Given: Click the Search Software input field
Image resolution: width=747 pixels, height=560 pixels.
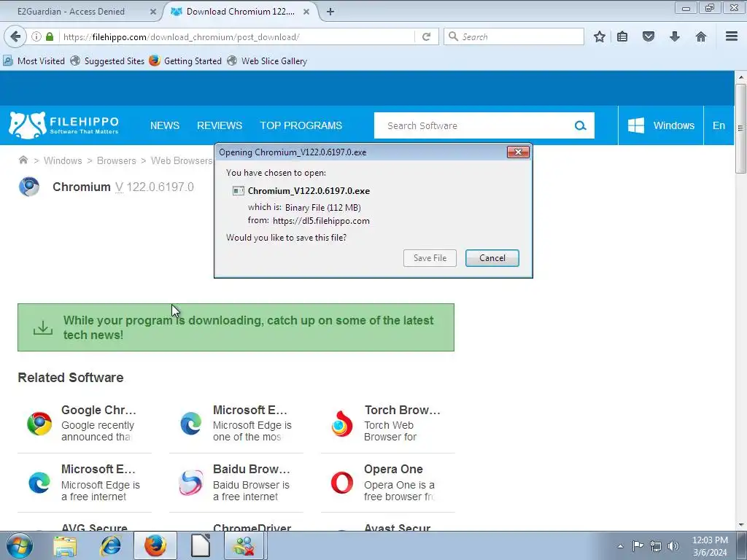Looking at the screenshot, I should click(472, 125).
